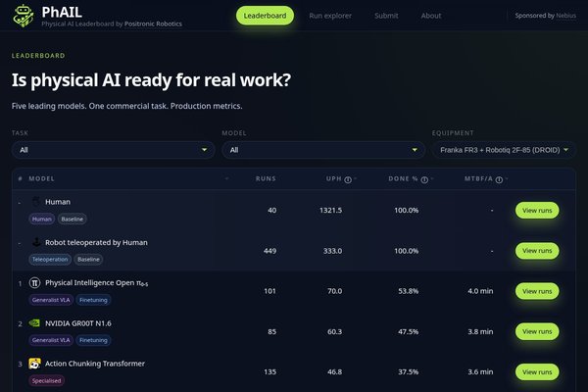Click the done value 37.5%
The width and height of the screenshot is (588, 392).
[409, 372]
